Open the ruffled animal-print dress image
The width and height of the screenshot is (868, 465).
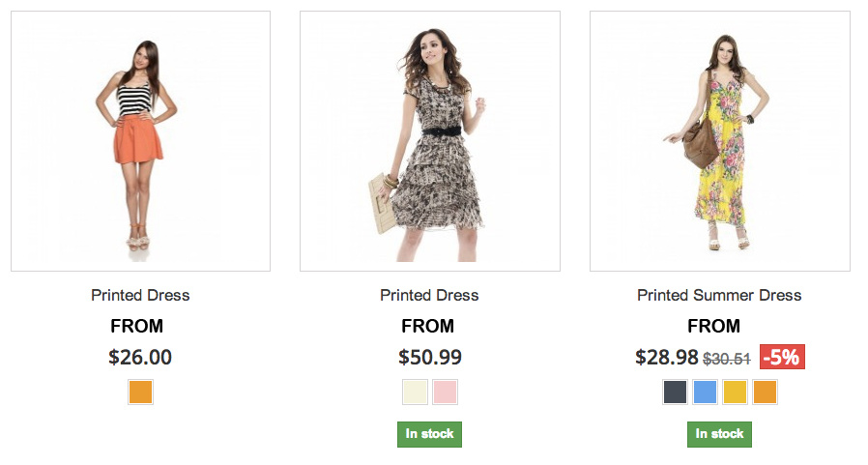pos(430,141)
